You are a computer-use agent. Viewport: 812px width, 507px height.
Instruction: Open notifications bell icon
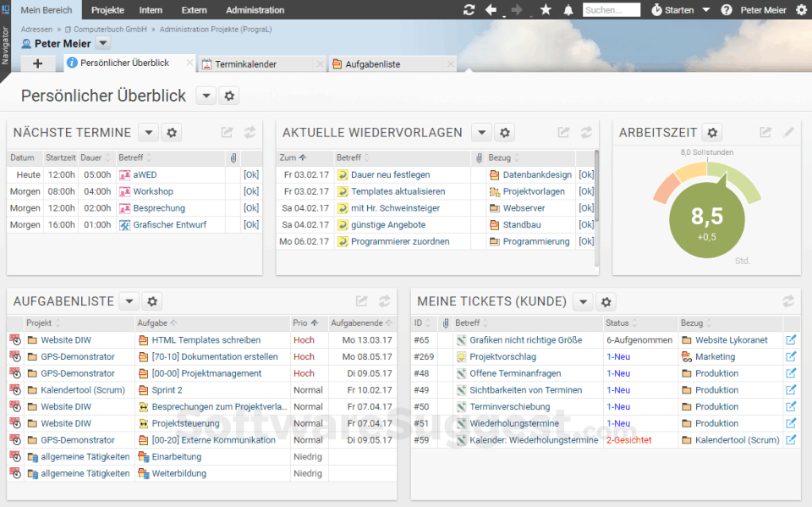pyautogui.click(x=568, y=10)
